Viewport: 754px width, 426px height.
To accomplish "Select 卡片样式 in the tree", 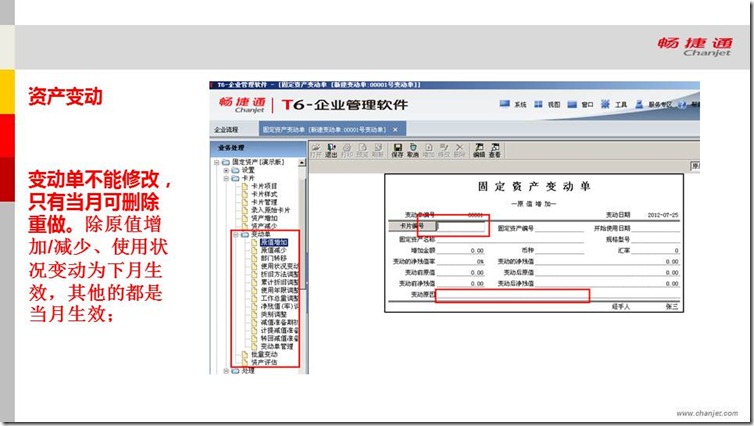I will [264, 194].
